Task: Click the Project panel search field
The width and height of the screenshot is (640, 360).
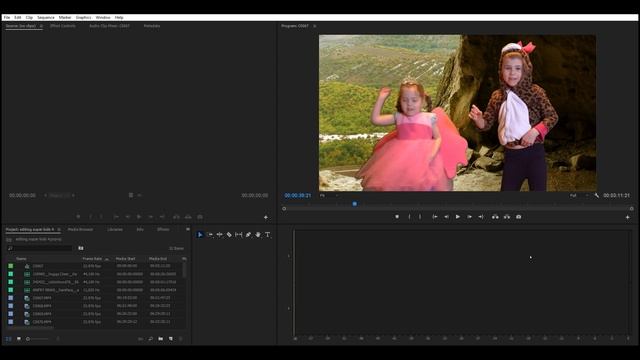Action: pyautogui.click(x=40, y=248)
